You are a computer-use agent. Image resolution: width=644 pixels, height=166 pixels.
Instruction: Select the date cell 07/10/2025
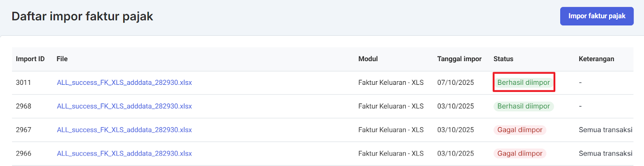click(x=455, y=82)
